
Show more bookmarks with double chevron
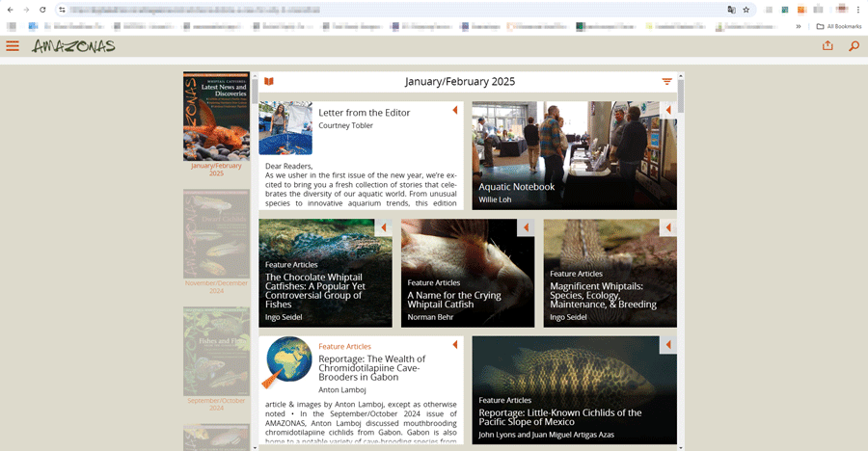pyautogui.click(x=799, y=26)
